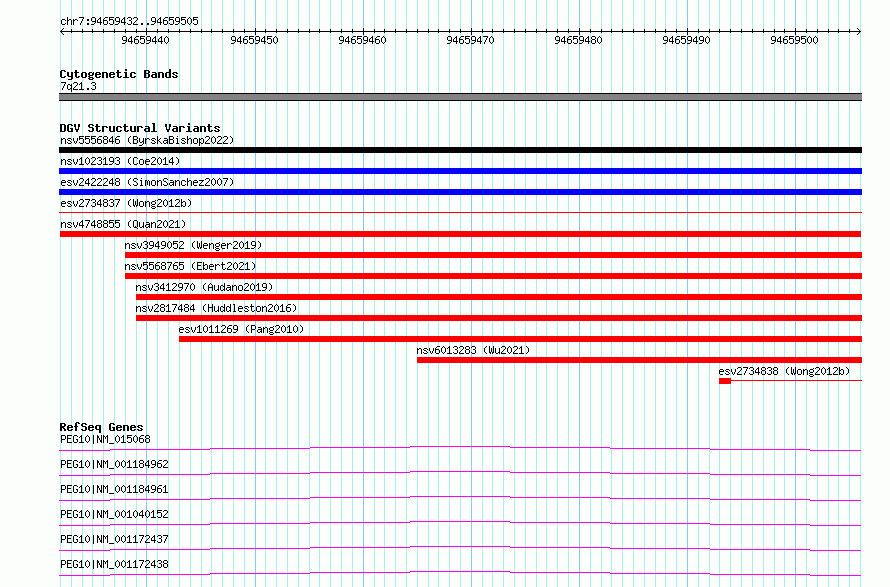Click the blue esv2422248 variant bar

[x=460, y=192]
